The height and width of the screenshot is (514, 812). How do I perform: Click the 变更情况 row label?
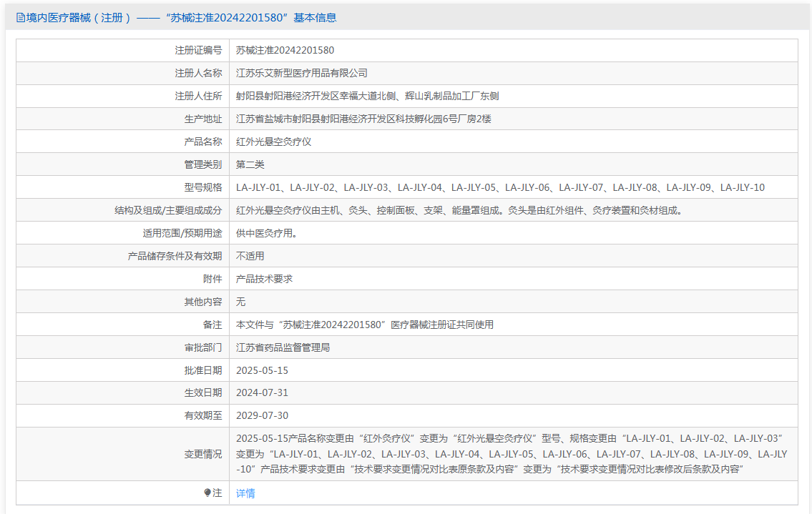coord(203,454)
